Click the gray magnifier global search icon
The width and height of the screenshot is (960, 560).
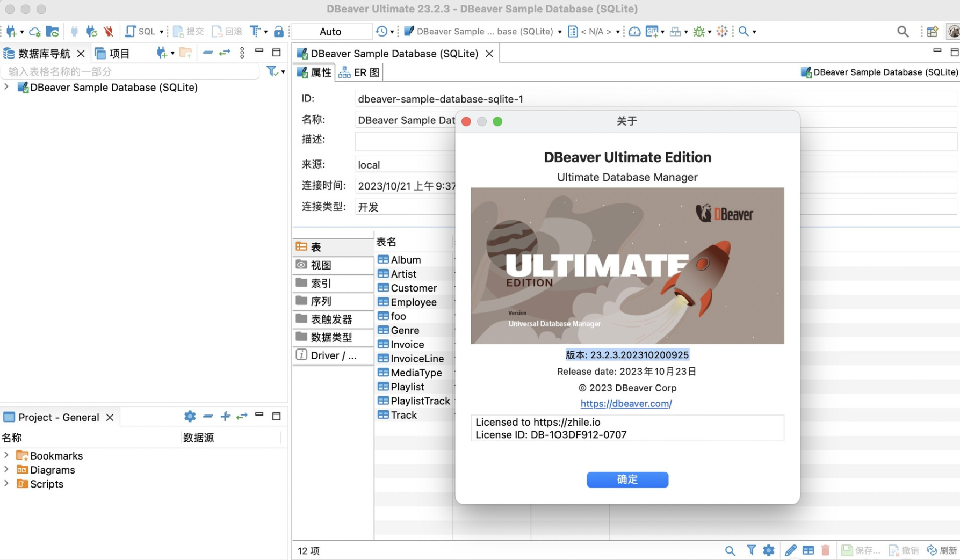click(903, 32)
